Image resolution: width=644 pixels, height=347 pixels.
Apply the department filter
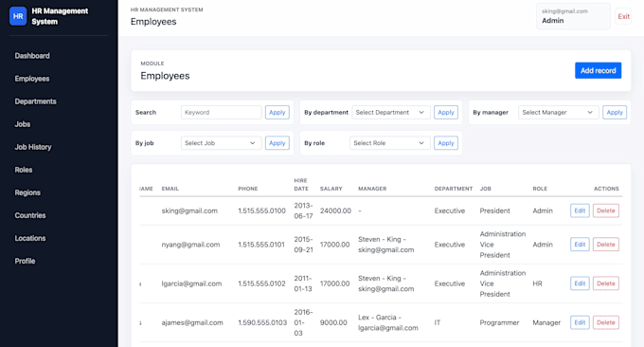(446, 112)
